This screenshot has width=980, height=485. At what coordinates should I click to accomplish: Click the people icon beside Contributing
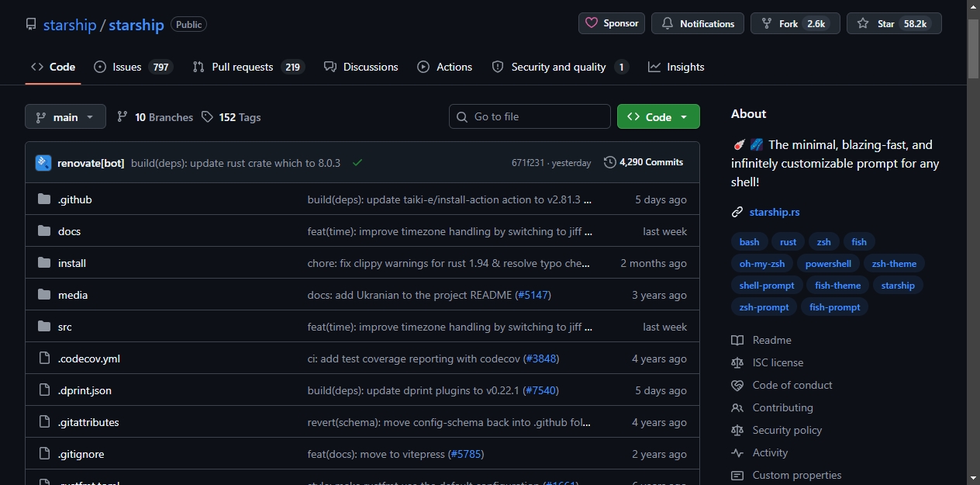click(x=737, y=407)
